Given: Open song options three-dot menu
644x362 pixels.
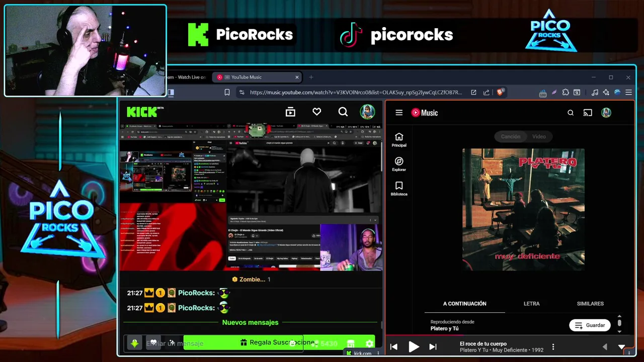Looking at the screenshot, I should tap(553, 346).
